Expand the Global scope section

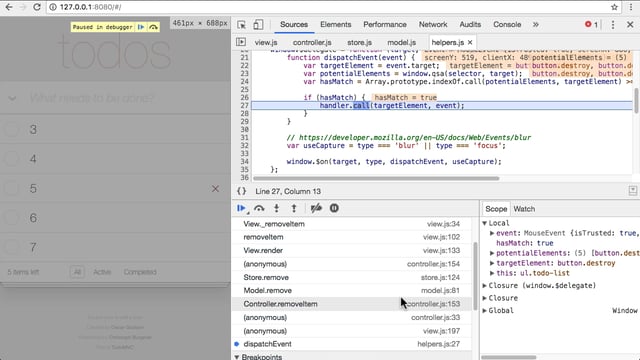pos(484,311)
